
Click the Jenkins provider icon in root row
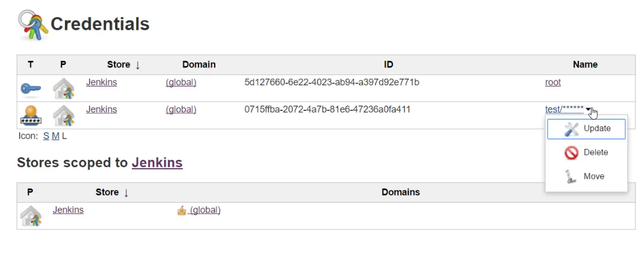tap(63, 89)
